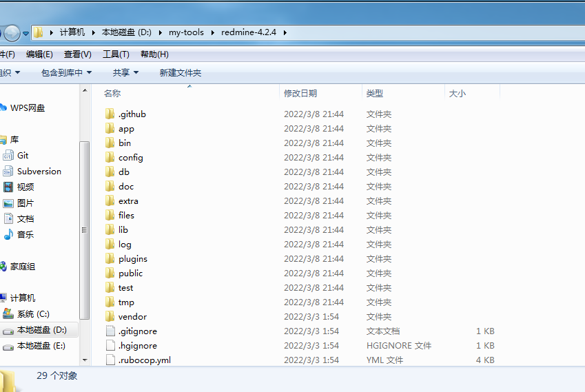
Task: Click the .rubocop.yml file icon
Action: tap(110, 360)
